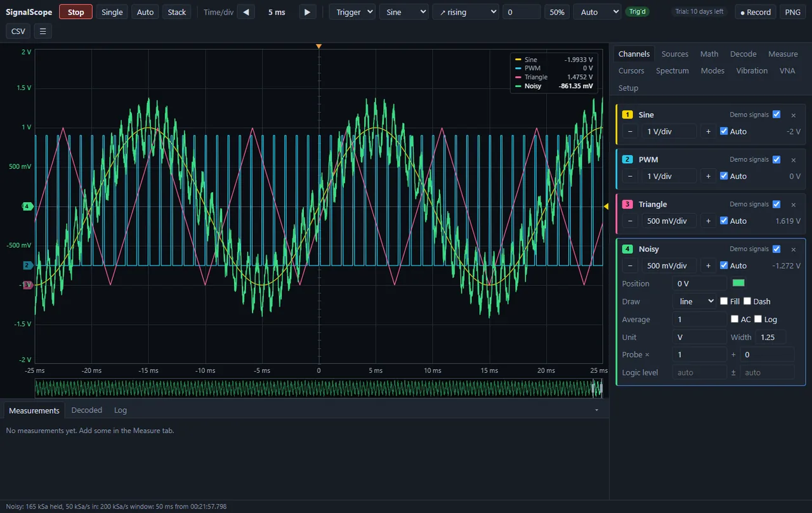The width and height of the screenshot is (812, 513).
Task: Open the hamburger menu button
Action: coord(43,31)
